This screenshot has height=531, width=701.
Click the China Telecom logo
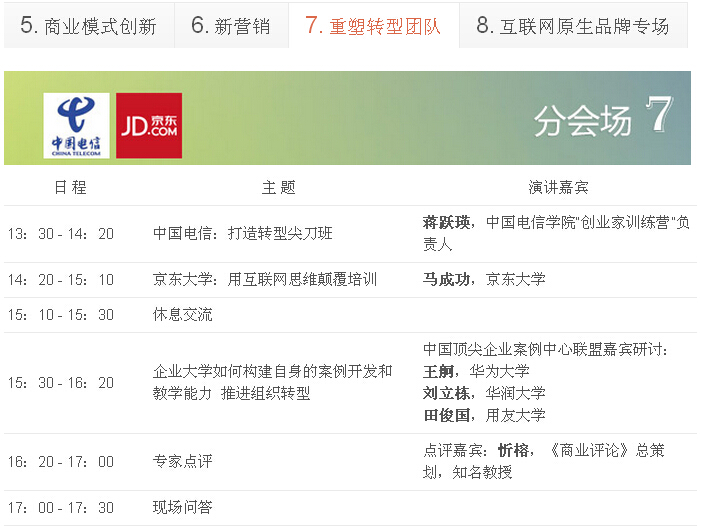point(76,126)
